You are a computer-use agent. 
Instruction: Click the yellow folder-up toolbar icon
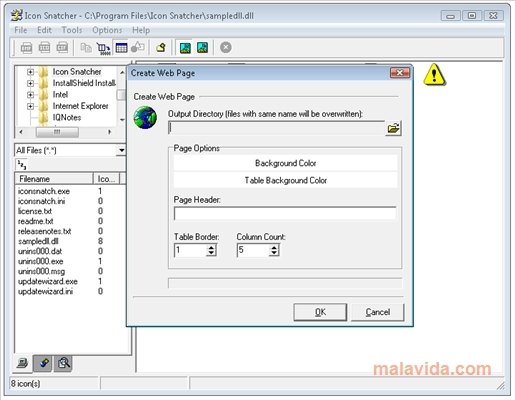pos(161,48)
